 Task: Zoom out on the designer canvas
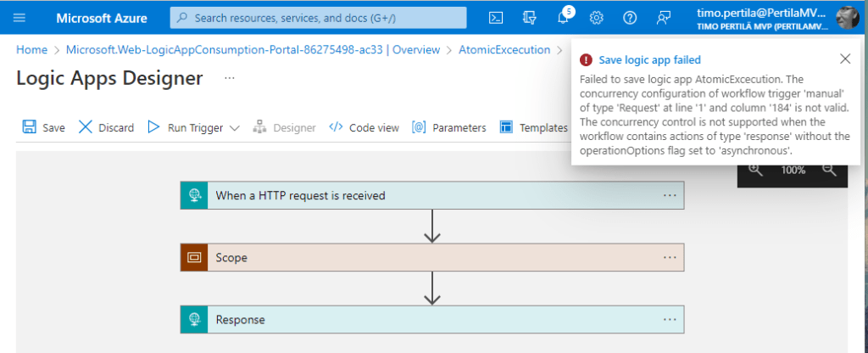point(830,170)
